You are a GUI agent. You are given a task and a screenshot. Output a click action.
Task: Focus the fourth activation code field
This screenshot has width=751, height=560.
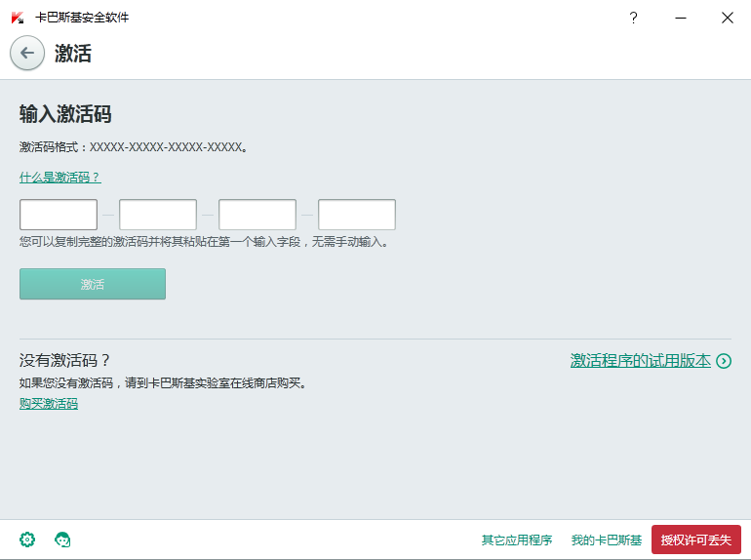[x=357, y=215]
